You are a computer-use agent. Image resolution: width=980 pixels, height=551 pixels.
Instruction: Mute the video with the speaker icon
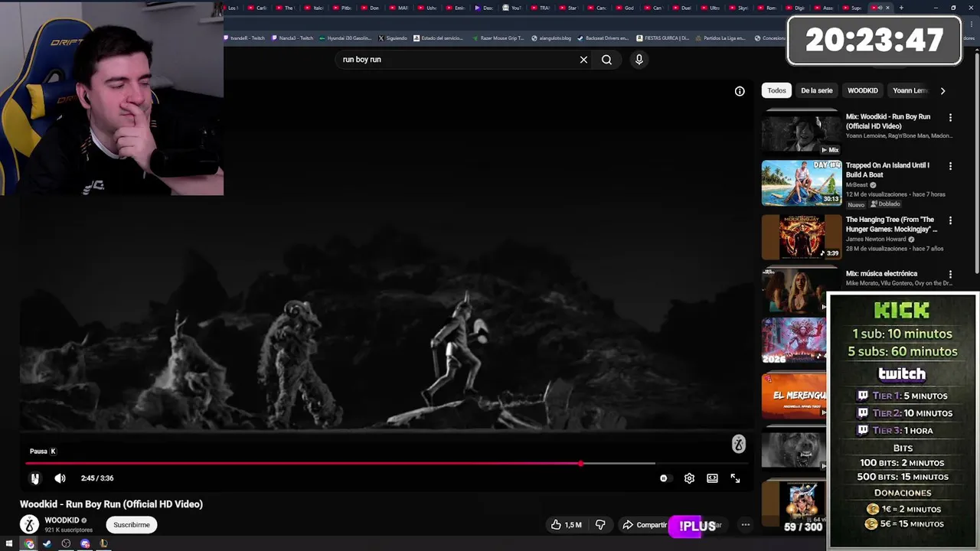[60, 478]
